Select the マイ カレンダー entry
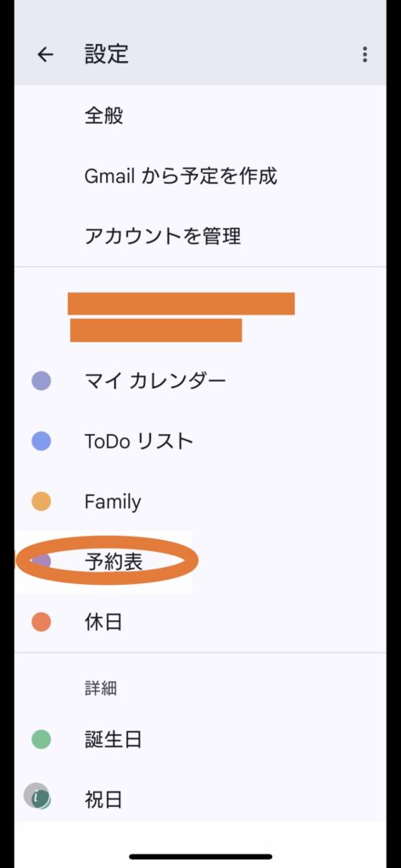401x868 pixels. [x=200, y=381]
